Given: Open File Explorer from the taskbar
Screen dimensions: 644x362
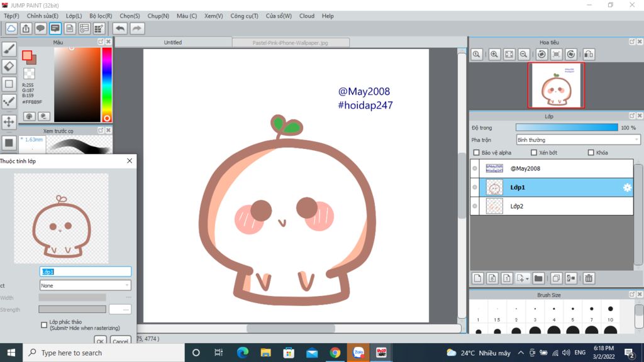Looking at the screenshot, I should tap(266, 353).
